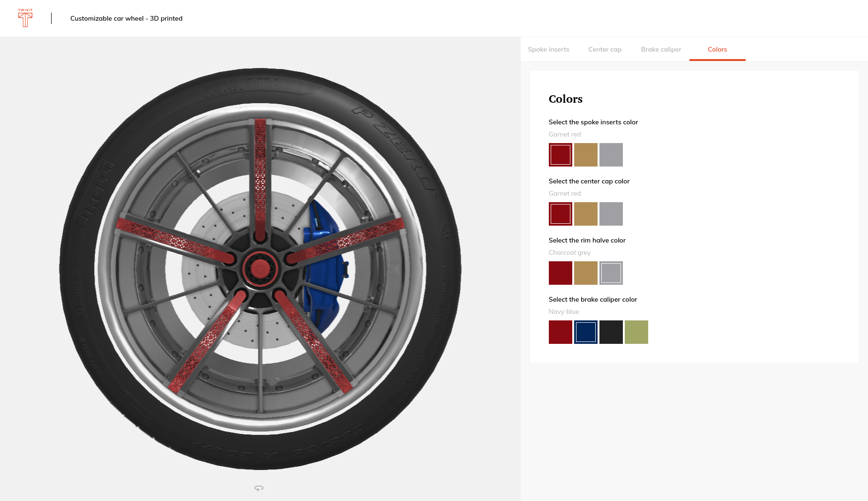Select navy blue brake caliper swatch
868x501 pixels.
(x=585, y=332)
